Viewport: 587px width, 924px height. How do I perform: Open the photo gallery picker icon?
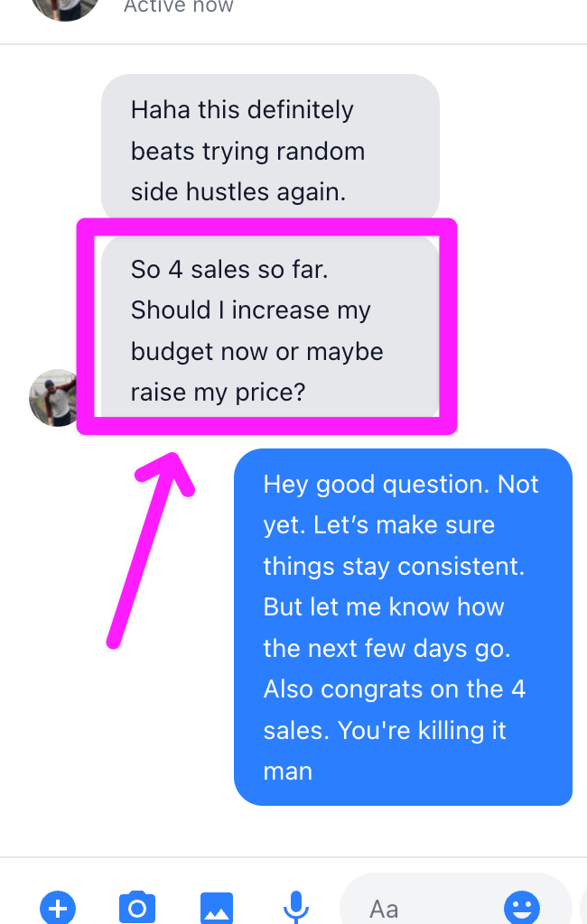[x=217, y=906]
